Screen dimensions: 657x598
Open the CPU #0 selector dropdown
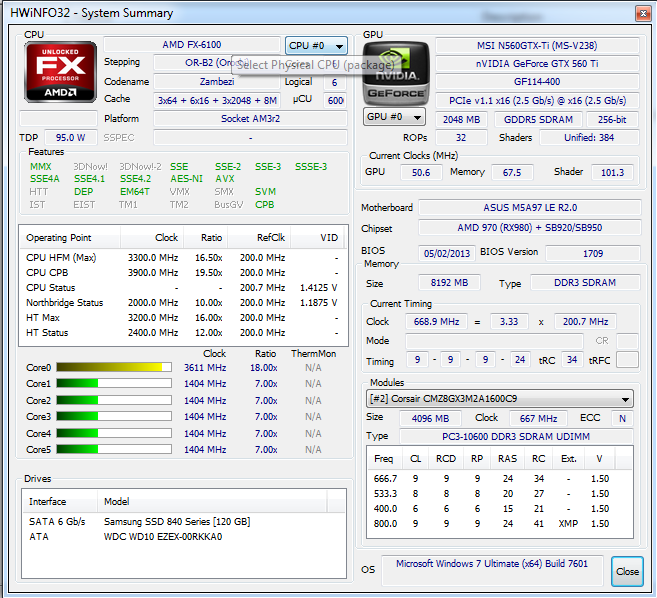[x=316, y=45]
